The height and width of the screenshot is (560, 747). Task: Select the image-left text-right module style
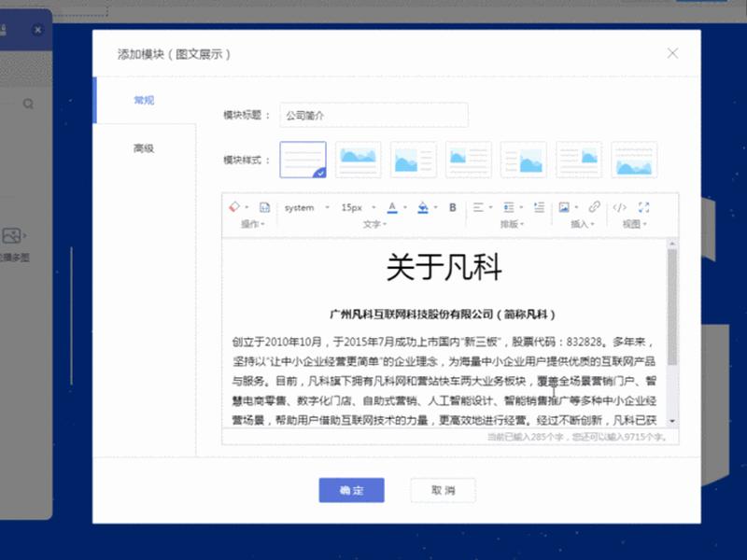[x=414, y=160]
